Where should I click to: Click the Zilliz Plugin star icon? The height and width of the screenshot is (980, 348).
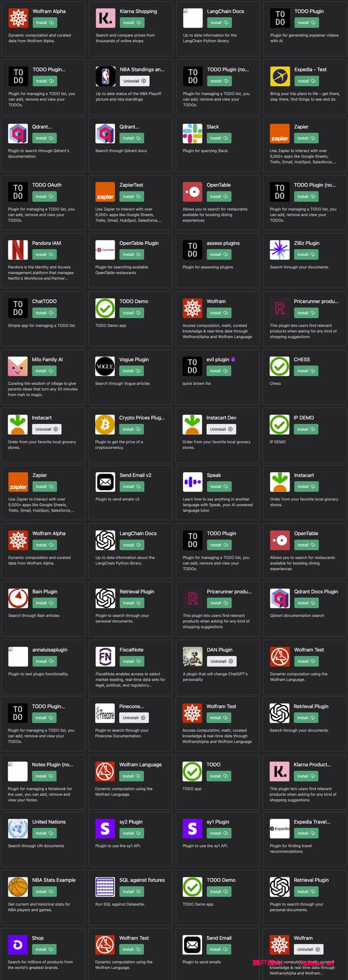click(279, 250)
